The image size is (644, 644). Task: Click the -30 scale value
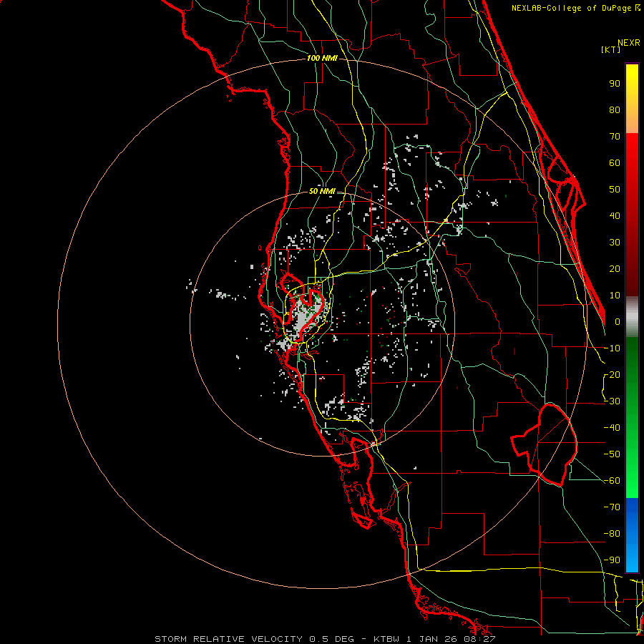coord(612,401)
